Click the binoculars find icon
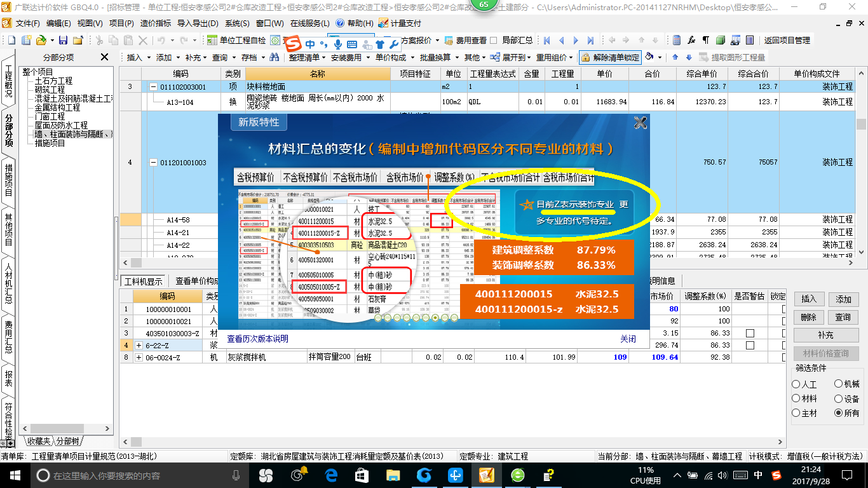 pos(274,57)
